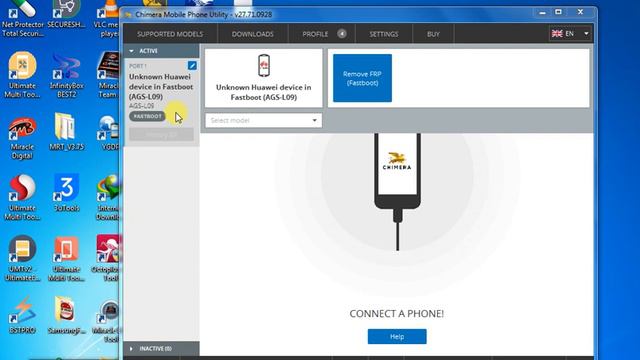Open the MRT_V3.75 folder on desktop
The height and width of the screenshot is (360, 640).
click(x=66, y=132)
